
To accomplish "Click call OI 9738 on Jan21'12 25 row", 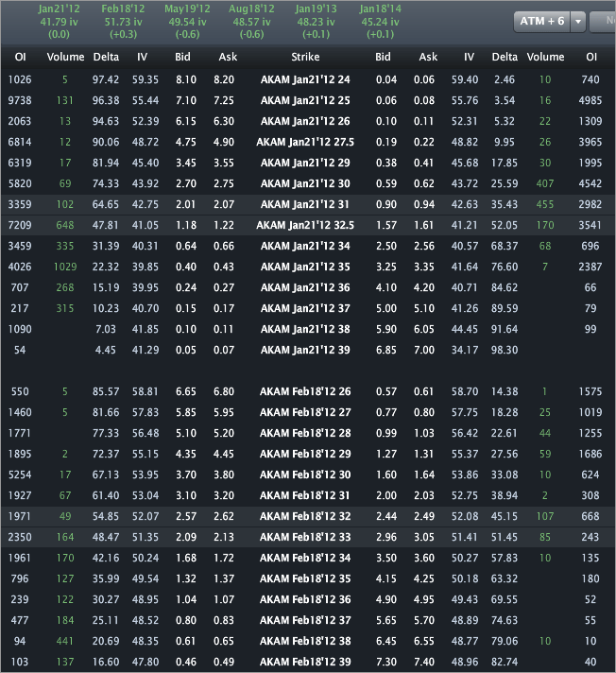I will pos(20,100).
